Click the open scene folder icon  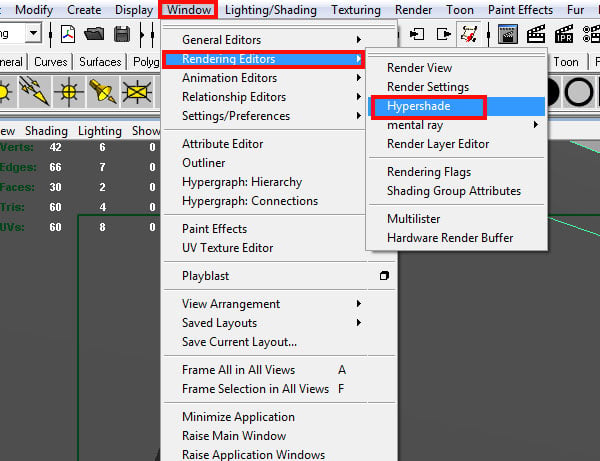[x=94, y=34]
